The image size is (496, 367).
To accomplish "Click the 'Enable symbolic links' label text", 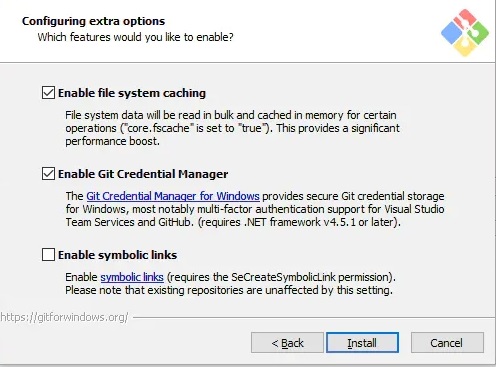I will tap(117, 255).
